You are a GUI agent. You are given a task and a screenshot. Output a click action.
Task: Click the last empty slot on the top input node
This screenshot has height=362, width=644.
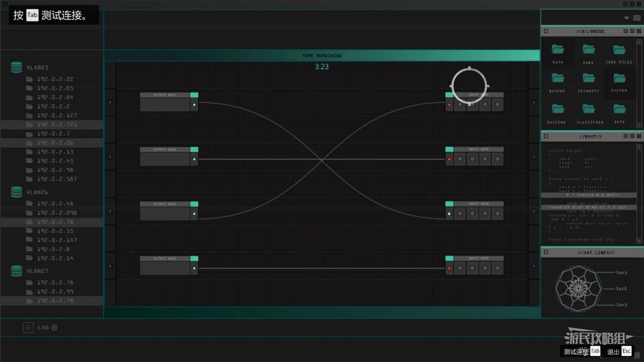pyautogui.click(x=498, y=105)
